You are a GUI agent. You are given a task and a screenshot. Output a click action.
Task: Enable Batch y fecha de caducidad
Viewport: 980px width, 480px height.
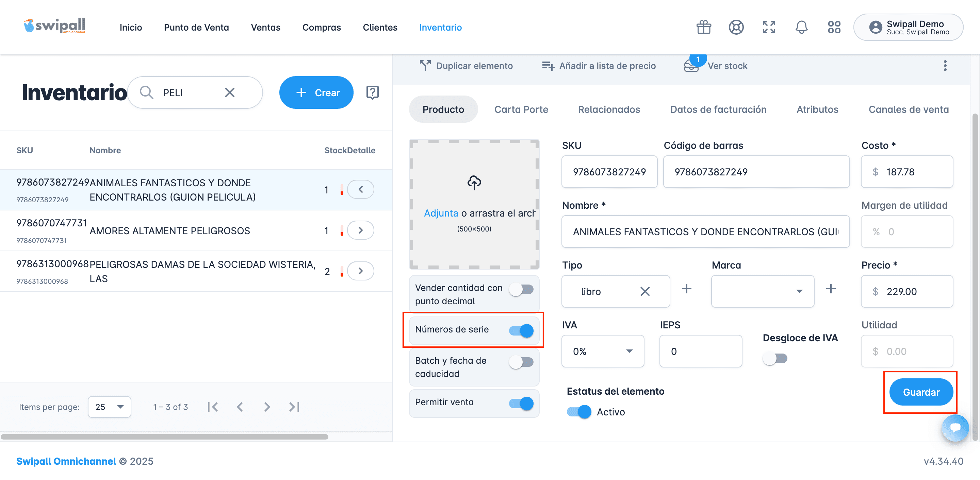(521, 362)
